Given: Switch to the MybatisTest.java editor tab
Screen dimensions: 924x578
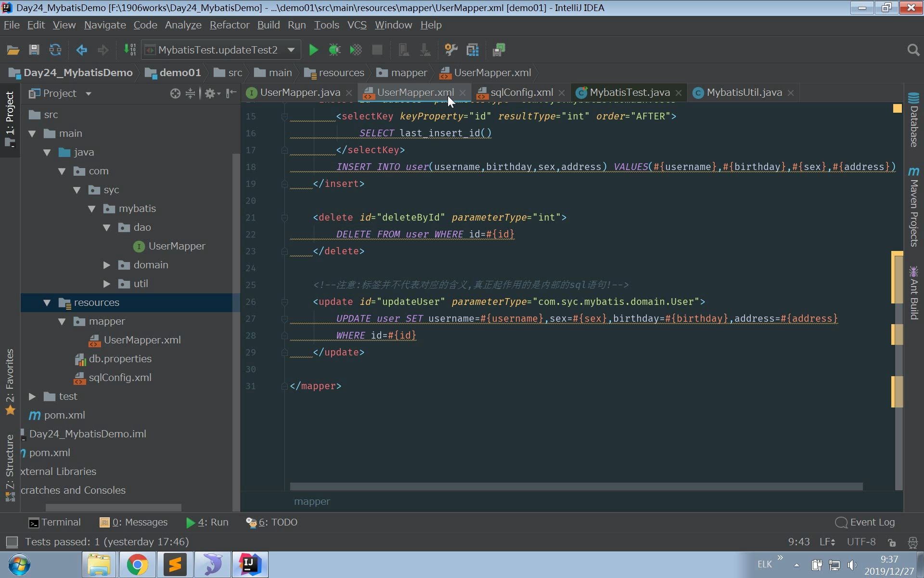Looking at the screenshot, I should point(629,92).
